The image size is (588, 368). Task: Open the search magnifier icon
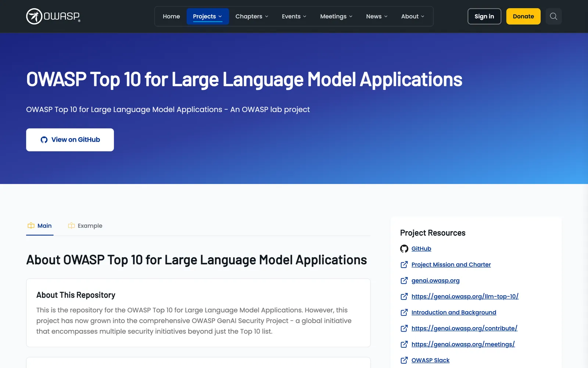(553, 16)
